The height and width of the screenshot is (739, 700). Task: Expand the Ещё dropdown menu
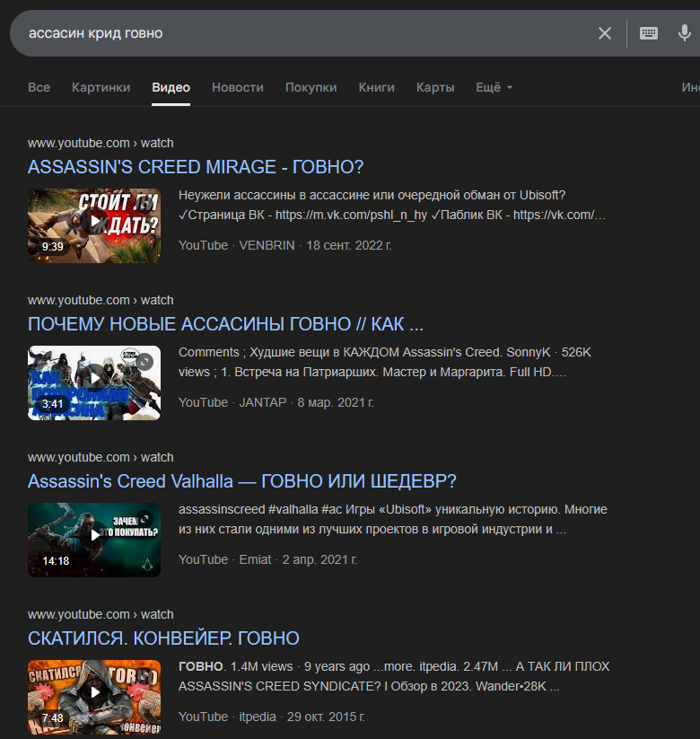pos(494,87)
